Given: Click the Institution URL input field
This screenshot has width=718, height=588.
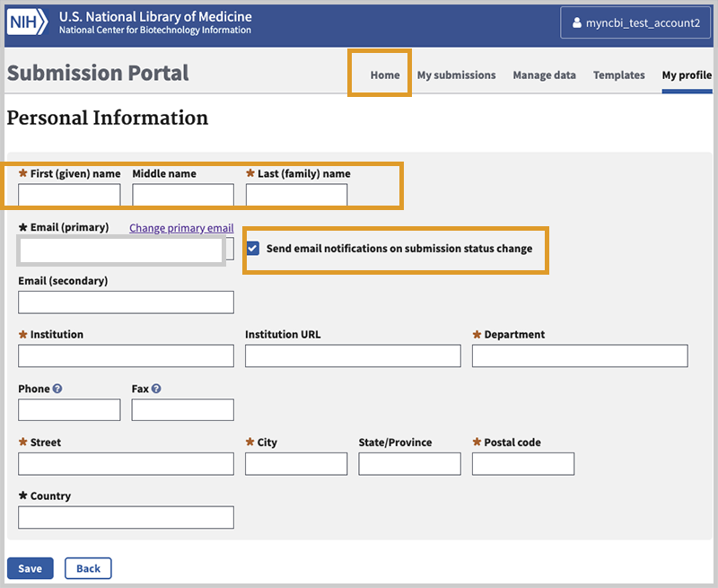Looking at the screenshot, I should 353,355.
